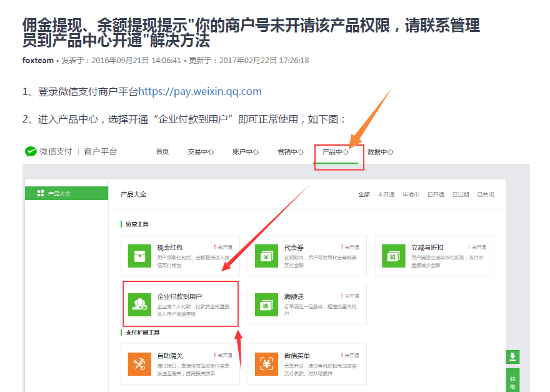Click the green floating download arrow icon
Image resolution: width=550 pixels, height=392 pixels.
(512, 357)
